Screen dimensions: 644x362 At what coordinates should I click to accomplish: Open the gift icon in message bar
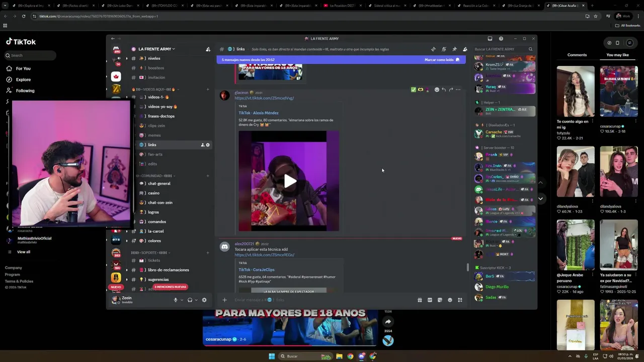pyautogui.click(x=420, y=300)
